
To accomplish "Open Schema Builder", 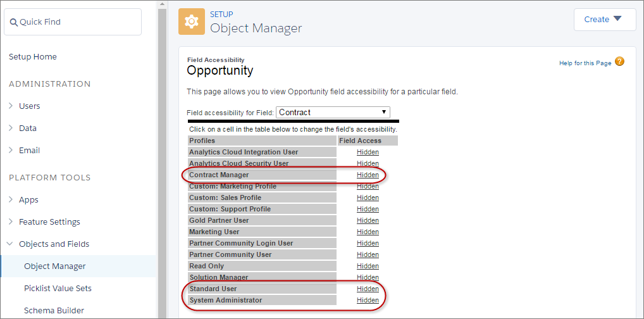I will tap(54, 310).
